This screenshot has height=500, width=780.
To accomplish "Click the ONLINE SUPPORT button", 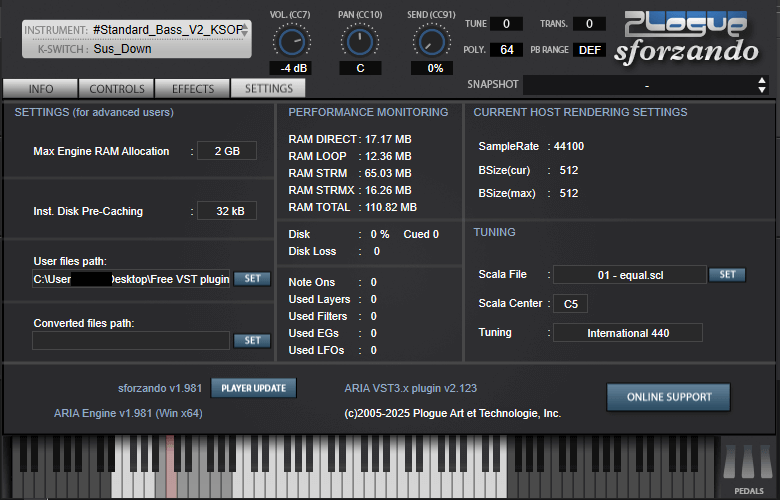I will 669,397.
